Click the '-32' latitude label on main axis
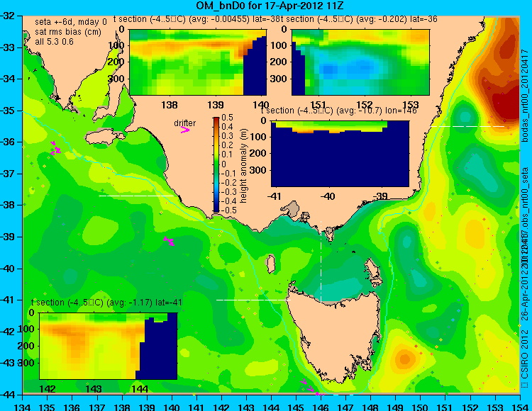The height and width of the screenshot is (411, 532). click(7, 16)
